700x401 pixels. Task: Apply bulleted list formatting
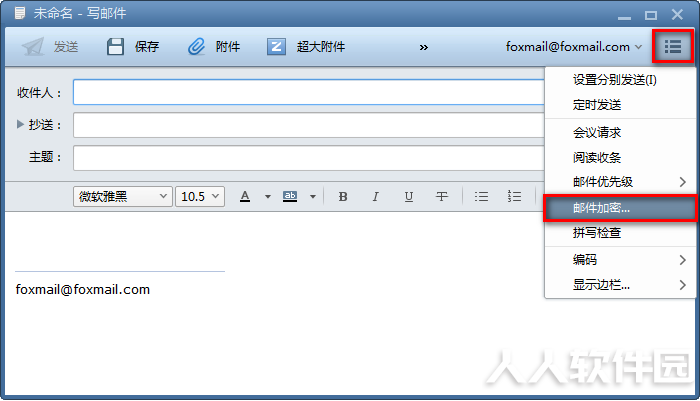click(481, 196)
